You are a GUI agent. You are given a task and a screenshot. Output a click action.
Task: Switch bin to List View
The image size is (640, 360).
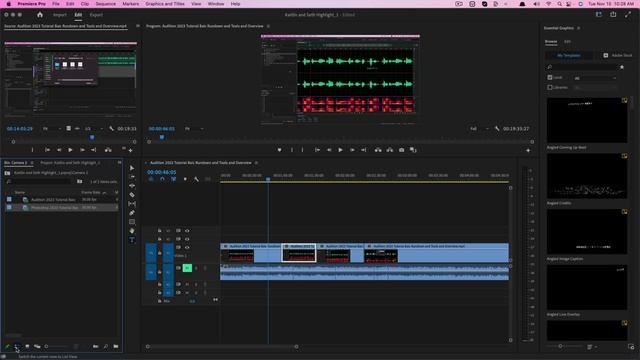tap(17, 347)
